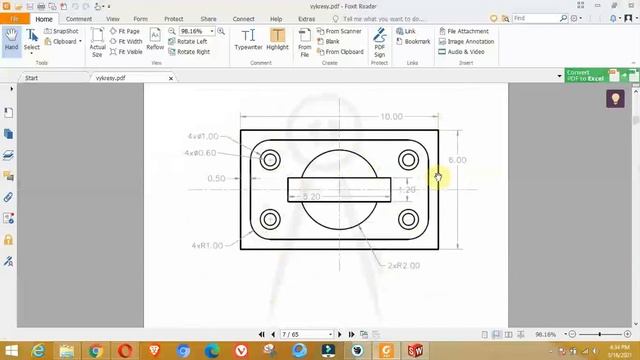Open the Comments side panel
The width and height of the screenshot is (640, 360).
(8, 176)
